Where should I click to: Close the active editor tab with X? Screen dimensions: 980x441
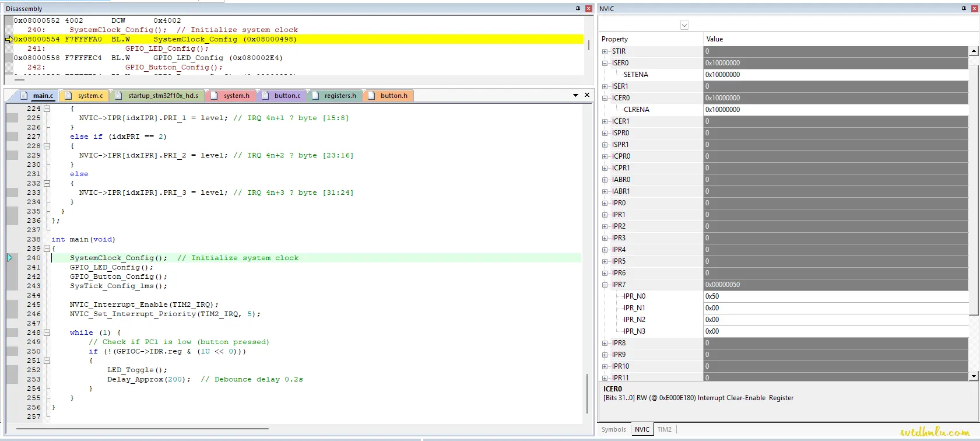coord(587,95)
